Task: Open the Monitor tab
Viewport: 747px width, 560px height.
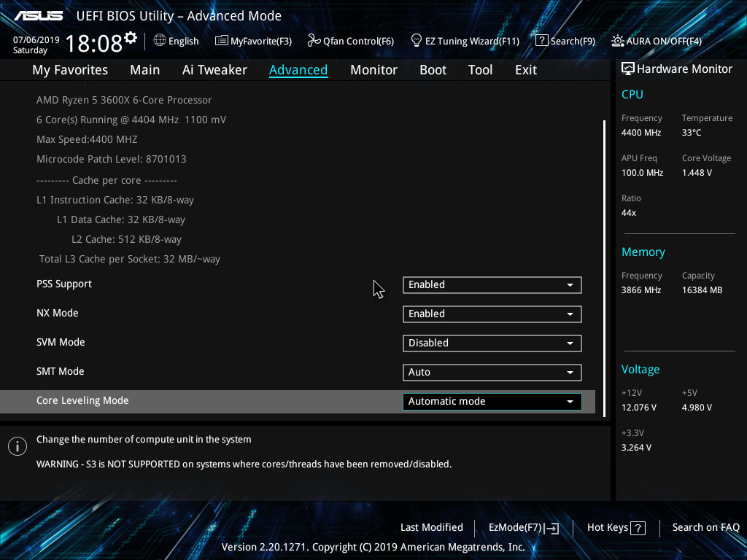Action: [x=373, y=70]
